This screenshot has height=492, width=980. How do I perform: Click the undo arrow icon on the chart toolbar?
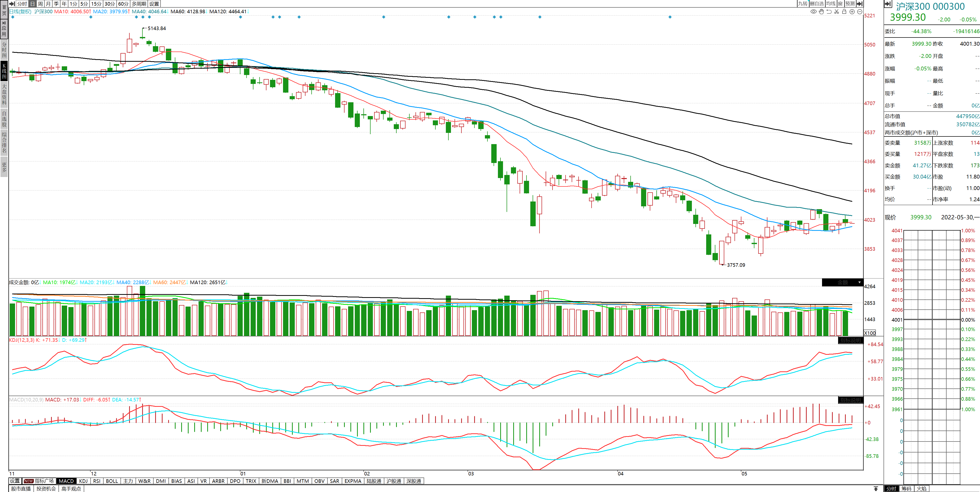(x=829, y=12)
